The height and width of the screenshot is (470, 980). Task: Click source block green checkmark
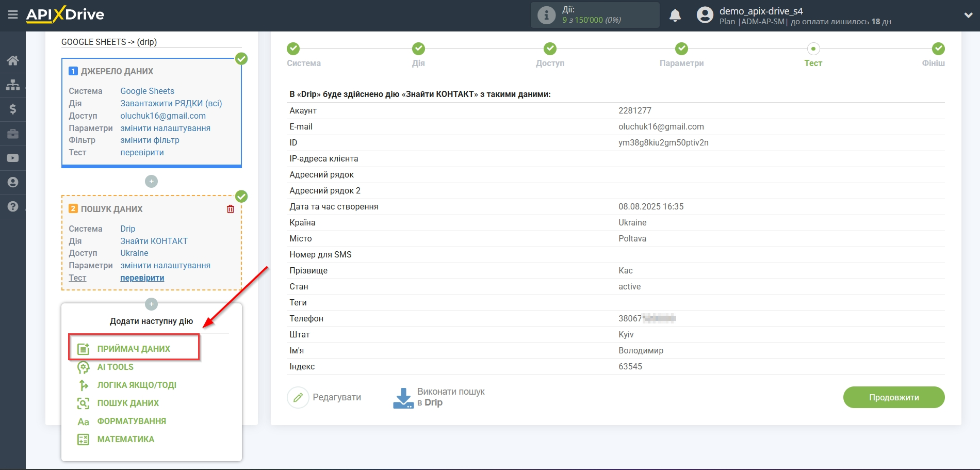(x=241, y=59)
